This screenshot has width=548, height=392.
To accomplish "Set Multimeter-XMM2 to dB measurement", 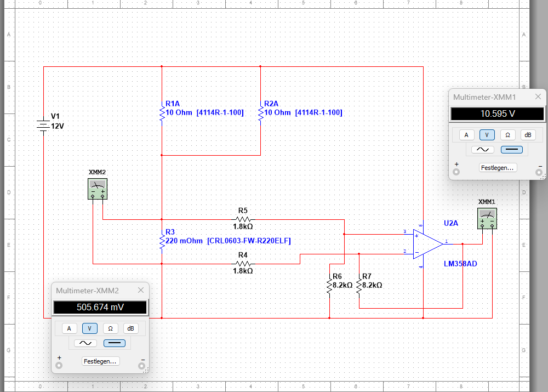I will [x=130, y=328].
